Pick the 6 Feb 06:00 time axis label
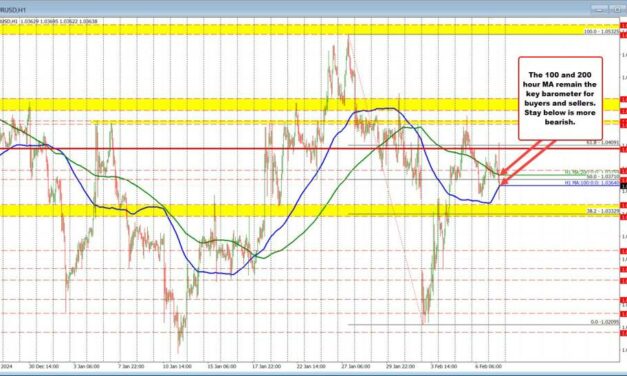 pyautogui.click(x=488, y=366)
